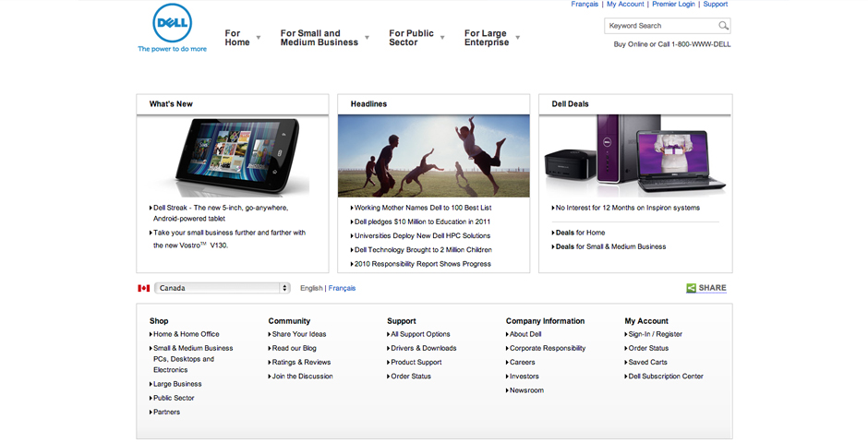868x443 pixels.
Task: Open No Interest for 12 Months link
Action: point(627,208)
